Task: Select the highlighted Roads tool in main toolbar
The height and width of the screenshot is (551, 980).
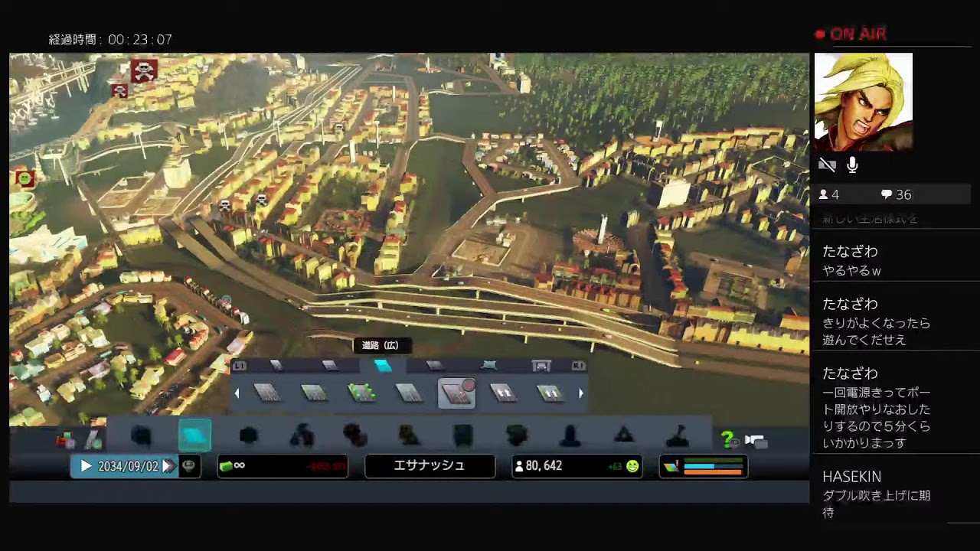Action: 194,435
